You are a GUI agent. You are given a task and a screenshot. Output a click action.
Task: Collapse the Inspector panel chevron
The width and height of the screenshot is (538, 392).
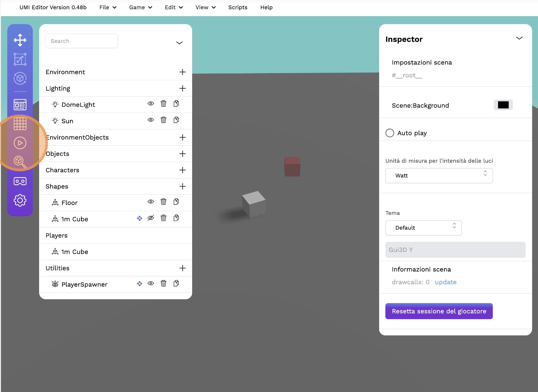pos(519,38)
